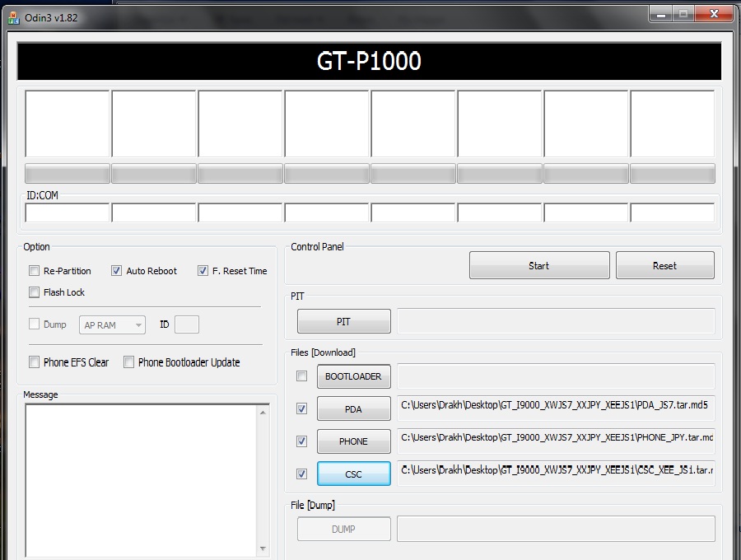Click the GT-P1000 banner
Screen dimensions: 741x560
[x=369, y=61]
